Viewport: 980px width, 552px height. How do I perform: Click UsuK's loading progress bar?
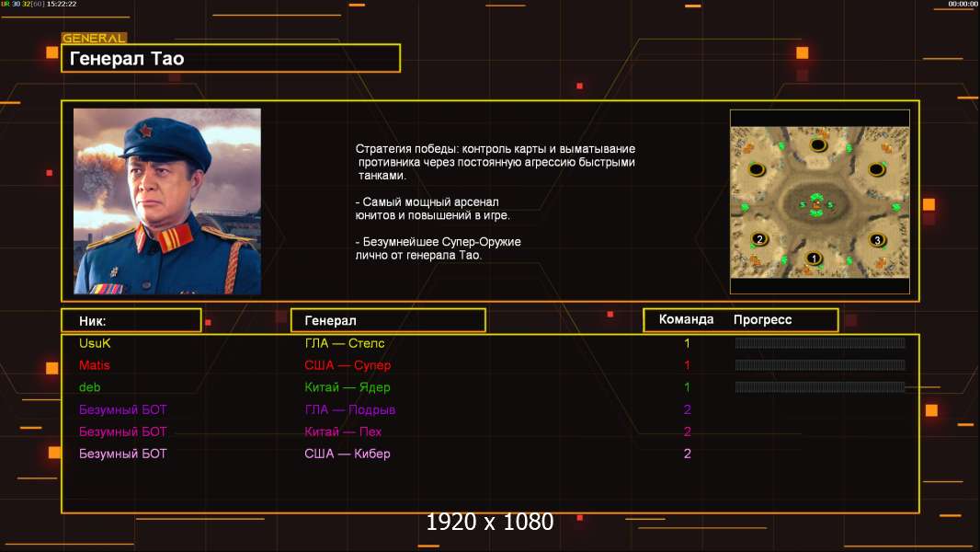tap(820, 342)
